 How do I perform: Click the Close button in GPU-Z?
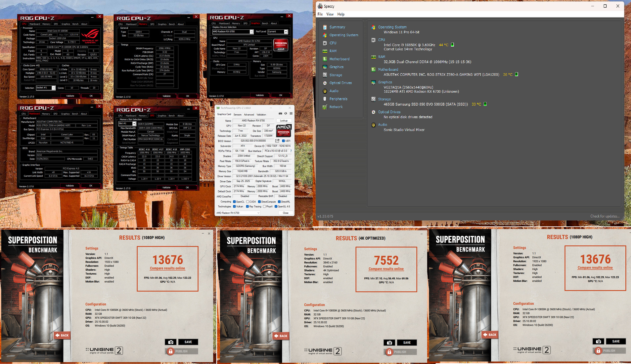(x=286, y=213)
